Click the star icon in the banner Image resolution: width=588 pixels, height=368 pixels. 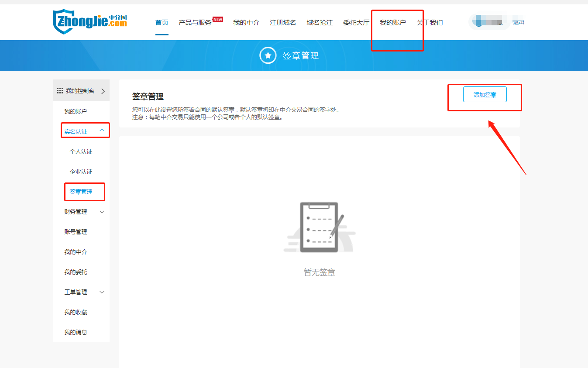pos(268,55)
